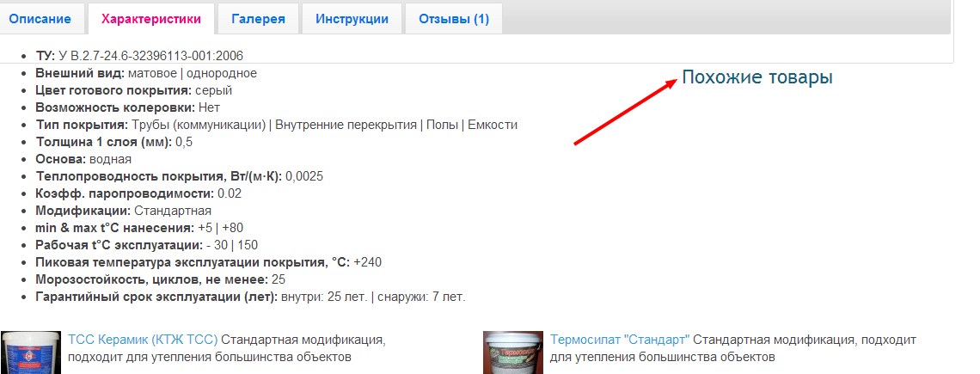Click the Похожие товары heading

coord(756,77)
